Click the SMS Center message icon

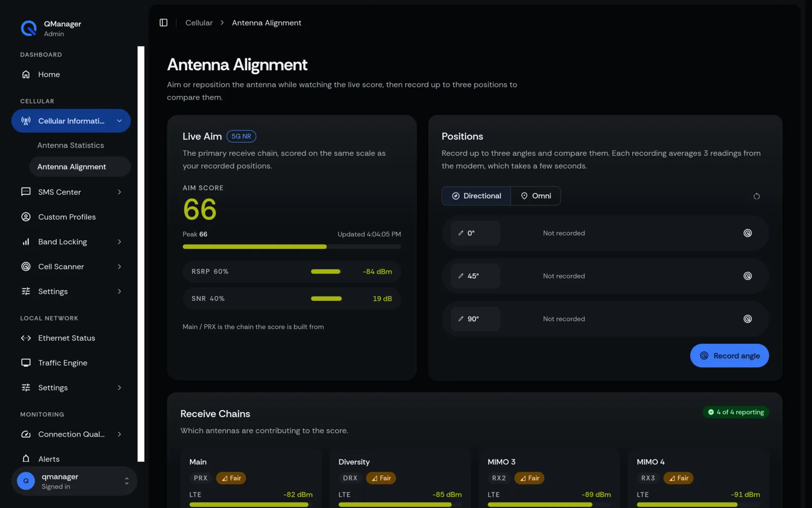[x=26, y=192]
